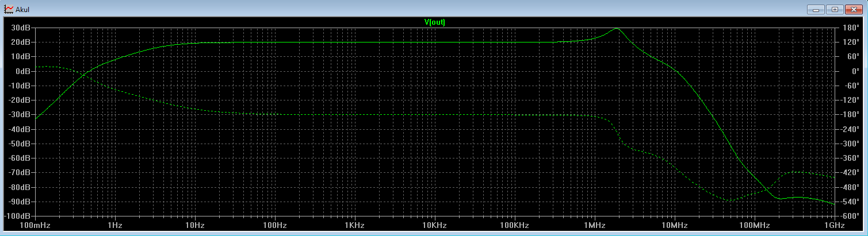The width and height of the screenshot is (868, 236).
Task: Click the -300° phase axis label
Action: 850,144
